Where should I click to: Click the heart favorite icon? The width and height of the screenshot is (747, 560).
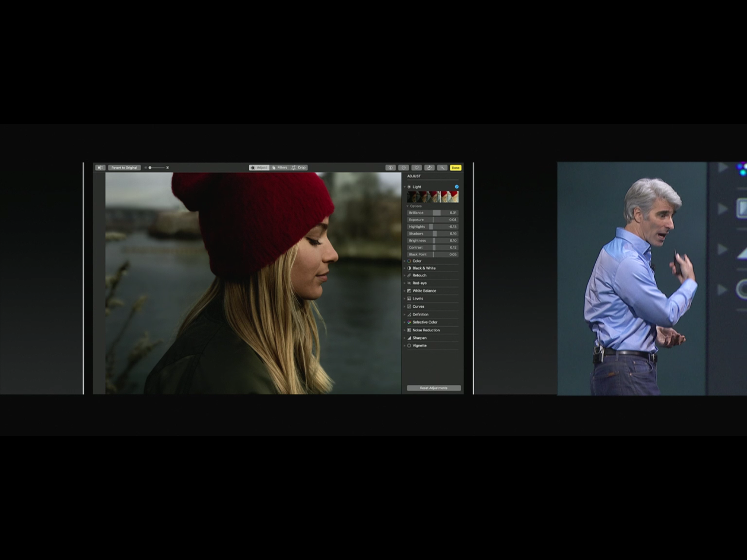(416, 168)
